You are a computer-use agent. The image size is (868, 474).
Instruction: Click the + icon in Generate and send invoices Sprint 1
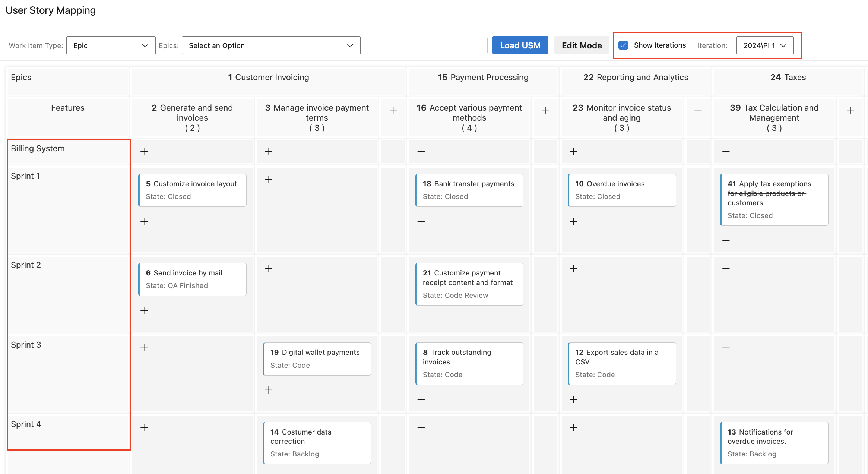coord(144,221)
